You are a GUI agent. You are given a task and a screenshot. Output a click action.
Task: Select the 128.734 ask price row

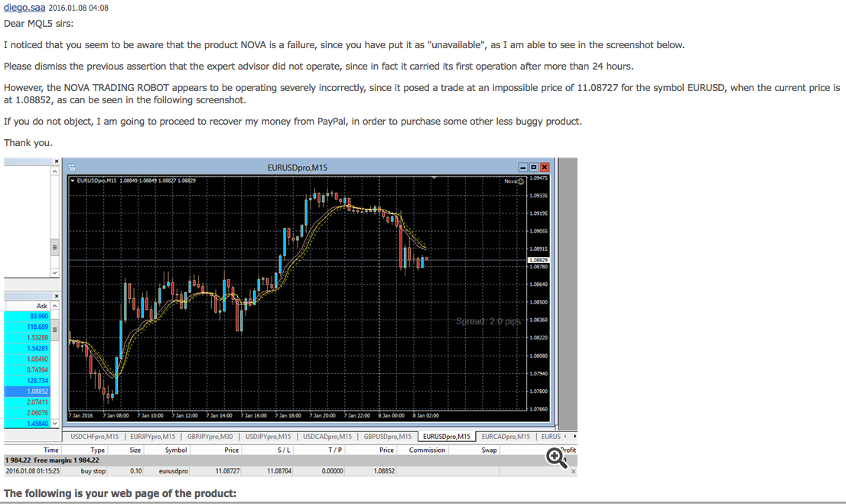coord(27,381)
